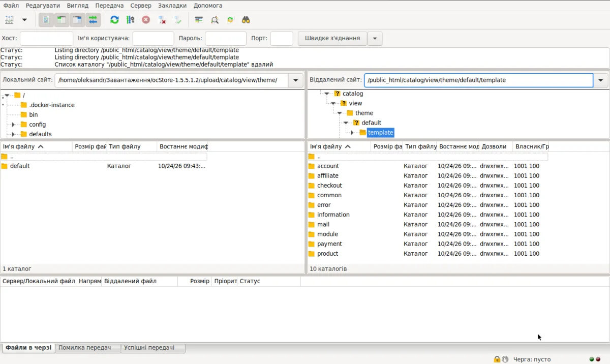Focus the Пароль input field
The width and height of the screenshot is (610, 364).
pyautogui.click(x=226, y=38)
